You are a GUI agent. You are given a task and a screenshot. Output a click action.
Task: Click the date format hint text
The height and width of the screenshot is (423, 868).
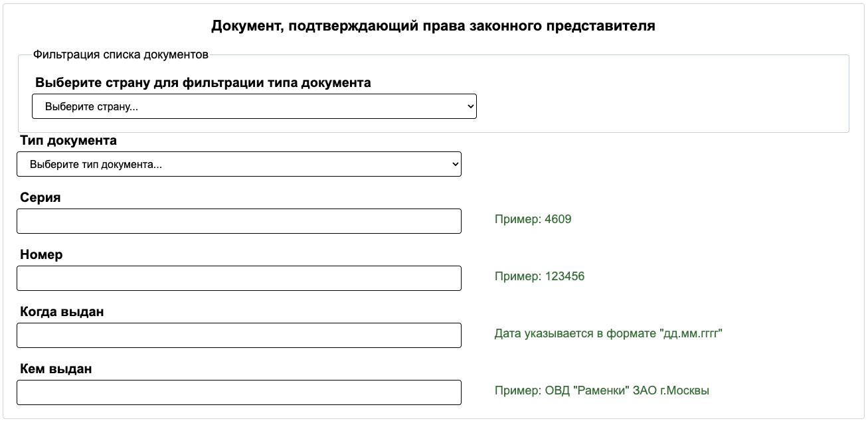(608, 333)
